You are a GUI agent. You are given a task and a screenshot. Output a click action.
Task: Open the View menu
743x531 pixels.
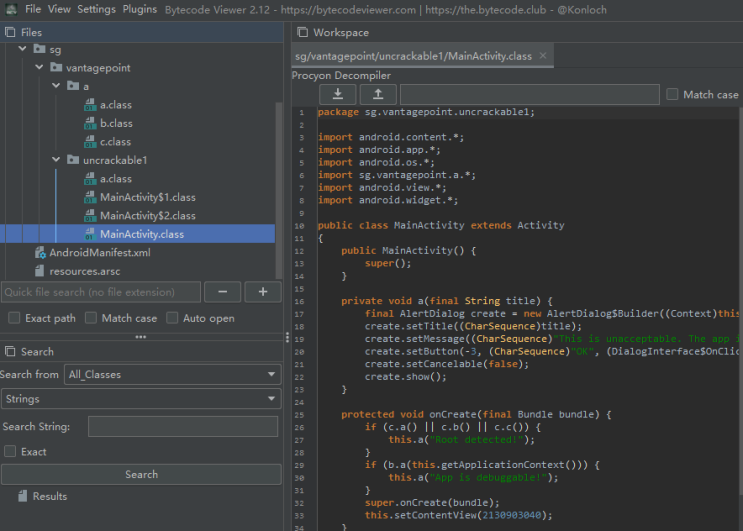(x=59, y=9)
